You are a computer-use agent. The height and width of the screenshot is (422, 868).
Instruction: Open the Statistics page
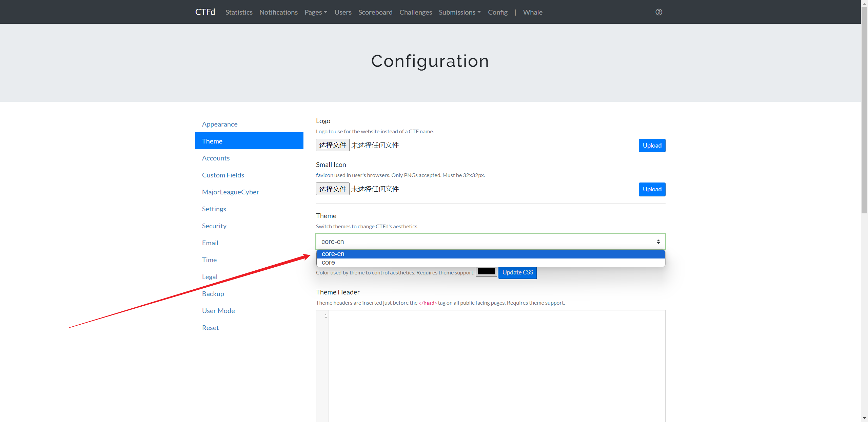point(239,12)
